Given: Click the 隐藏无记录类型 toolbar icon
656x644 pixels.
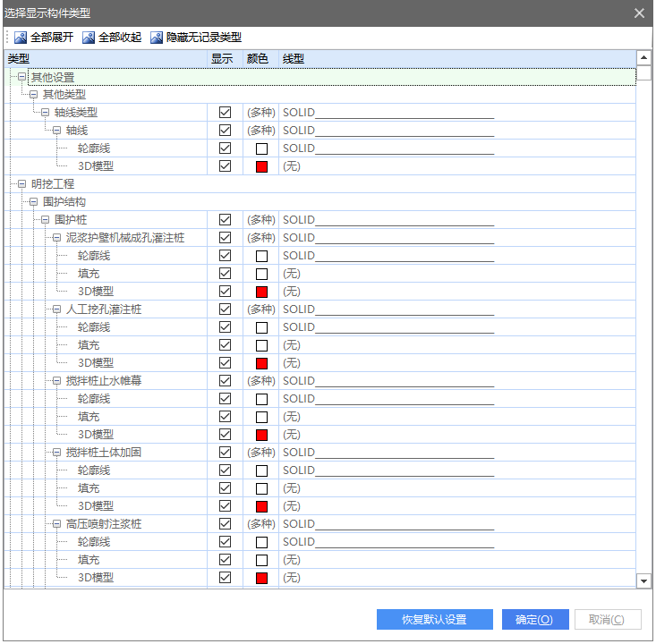Looking at the screenshot, I should pyautogui.click(x=157, y=38).
